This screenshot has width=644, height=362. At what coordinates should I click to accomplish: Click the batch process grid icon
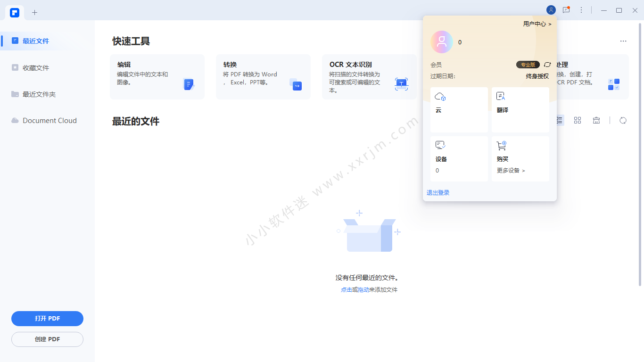click(x=614, y=84)
